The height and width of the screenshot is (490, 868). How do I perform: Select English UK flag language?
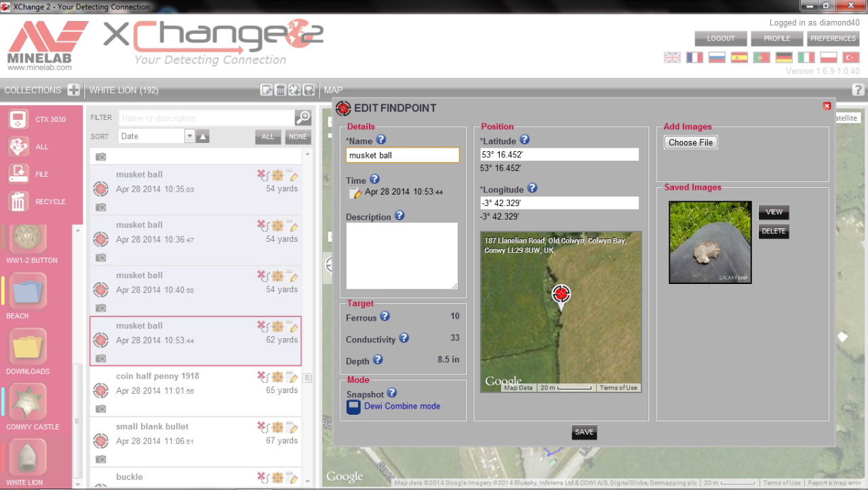coord(672,58)
